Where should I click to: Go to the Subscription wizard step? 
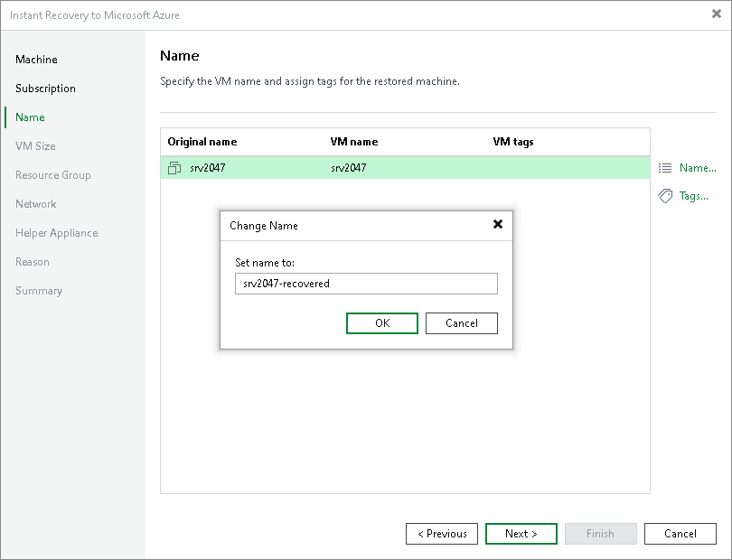point(45,89)
